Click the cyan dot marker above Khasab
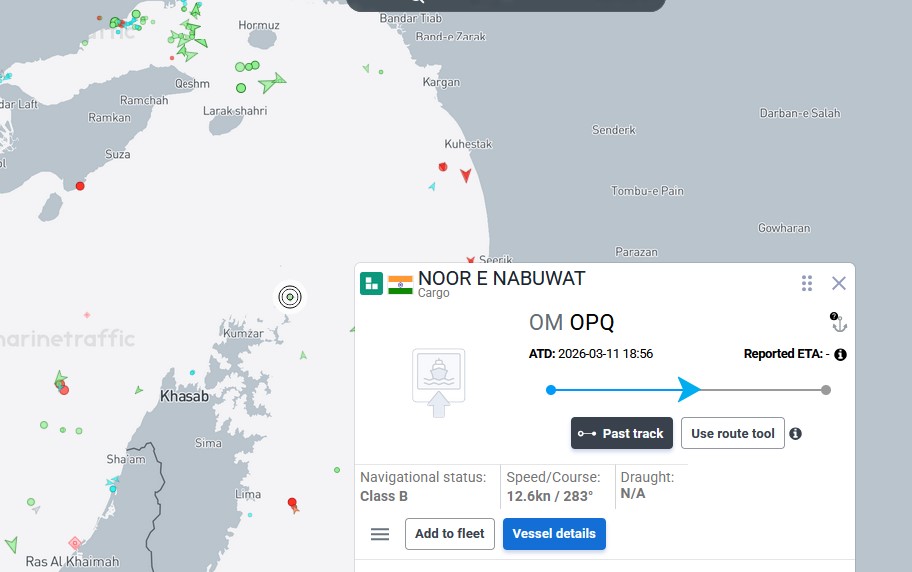This screenshot has width=912, height=572. 192,372
